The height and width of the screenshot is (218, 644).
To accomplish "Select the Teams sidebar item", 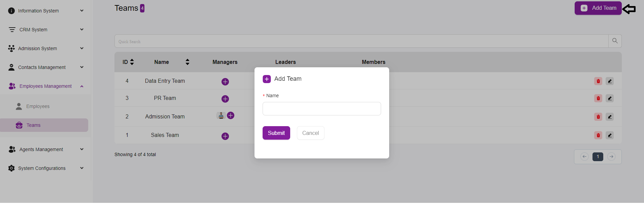I will pyautogui.click(x=34, y=125).
